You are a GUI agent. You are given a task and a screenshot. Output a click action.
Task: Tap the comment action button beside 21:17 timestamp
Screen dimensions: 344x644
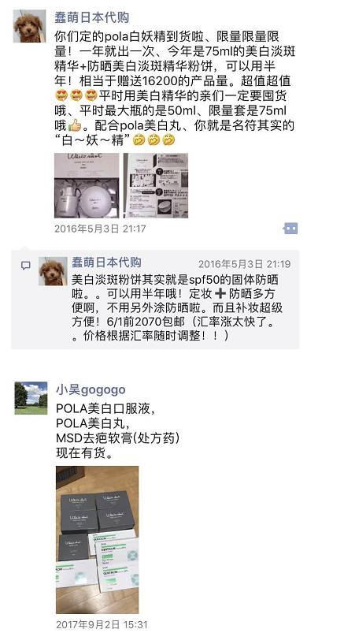tap(290, 229)
